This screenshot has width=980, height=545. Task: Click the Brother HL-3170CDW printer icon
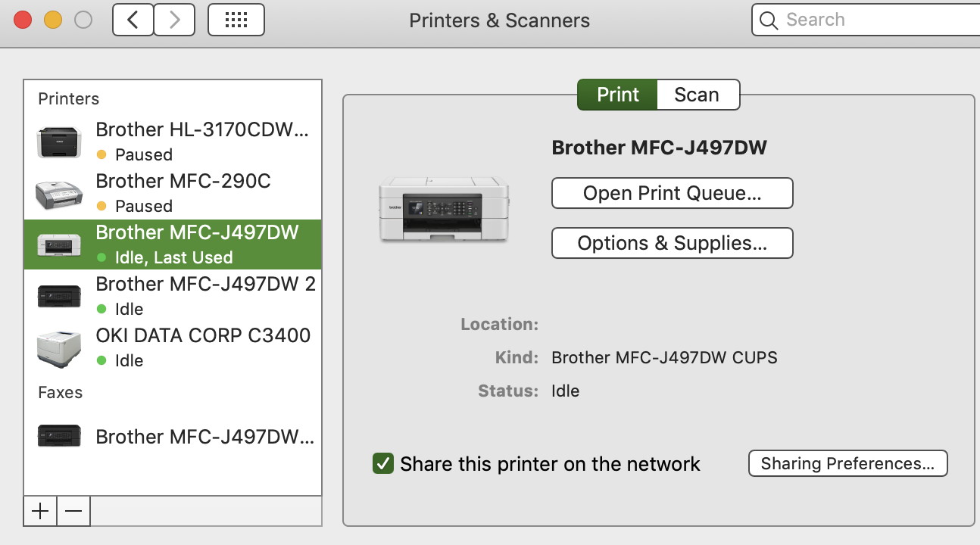[59, 142]
